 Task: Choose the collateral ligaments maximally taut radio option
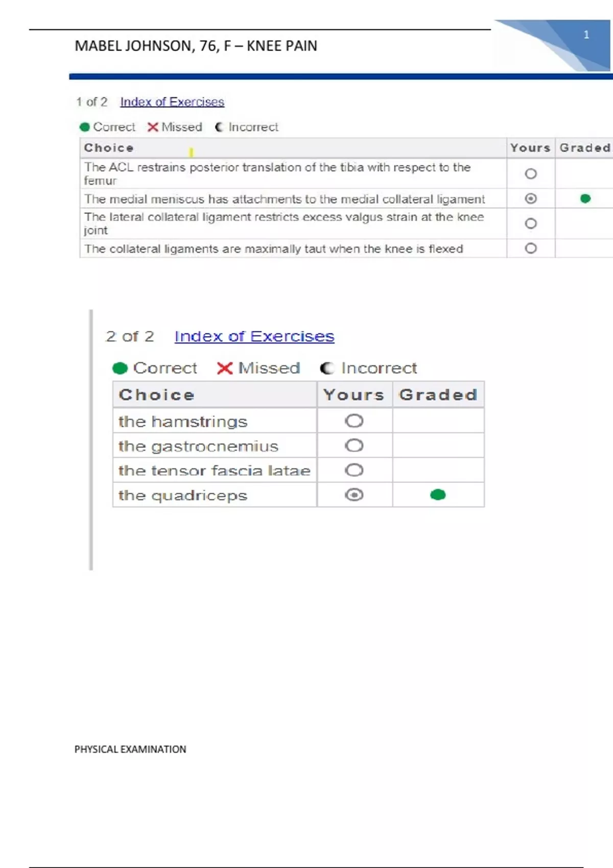(531, 249)
